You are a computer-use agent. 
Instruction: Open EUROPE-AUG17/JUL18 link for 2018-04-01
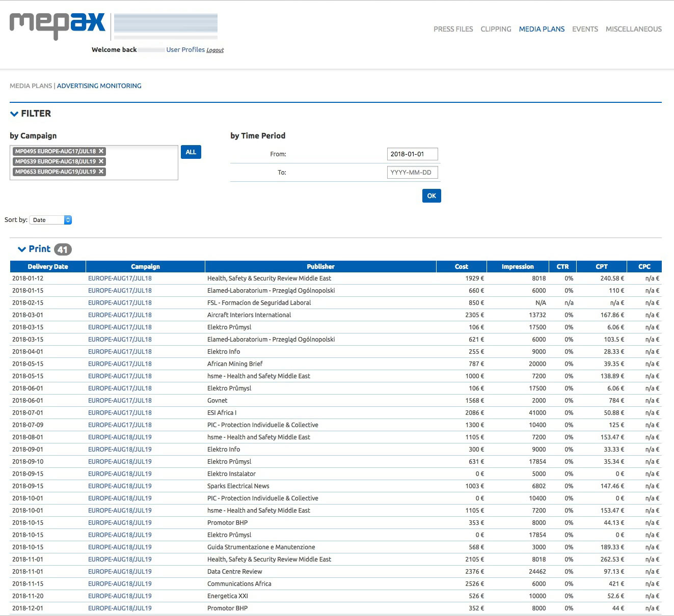[120, 352]
